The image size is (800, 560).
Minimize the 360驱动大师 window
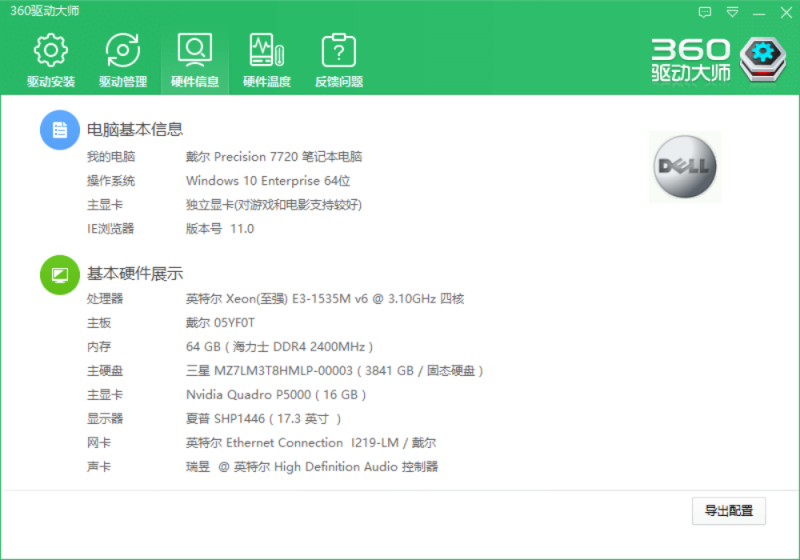pyautogui.click(x=759, y=13)
